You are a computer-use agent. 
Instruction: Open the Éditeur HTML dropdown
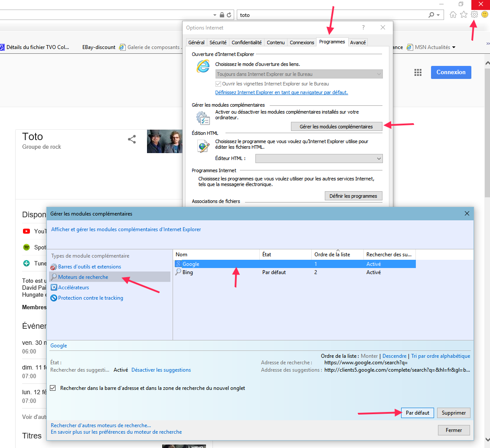point(319,158)
